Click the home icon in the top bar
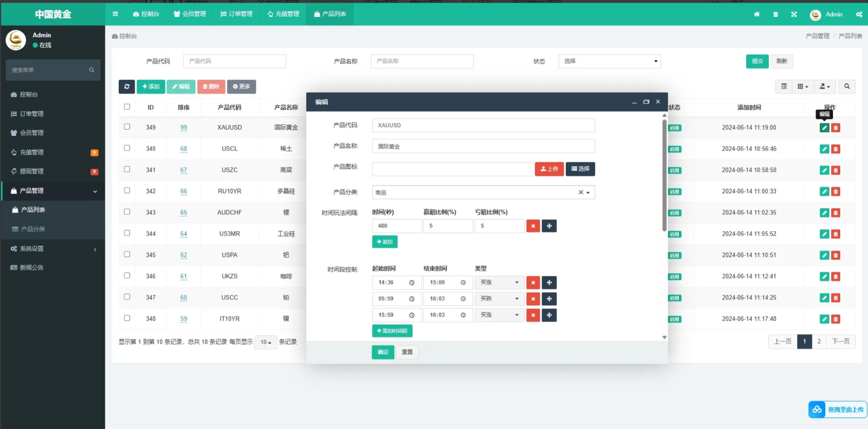Viewport: 868px width, 429px height. coord(756,14)
